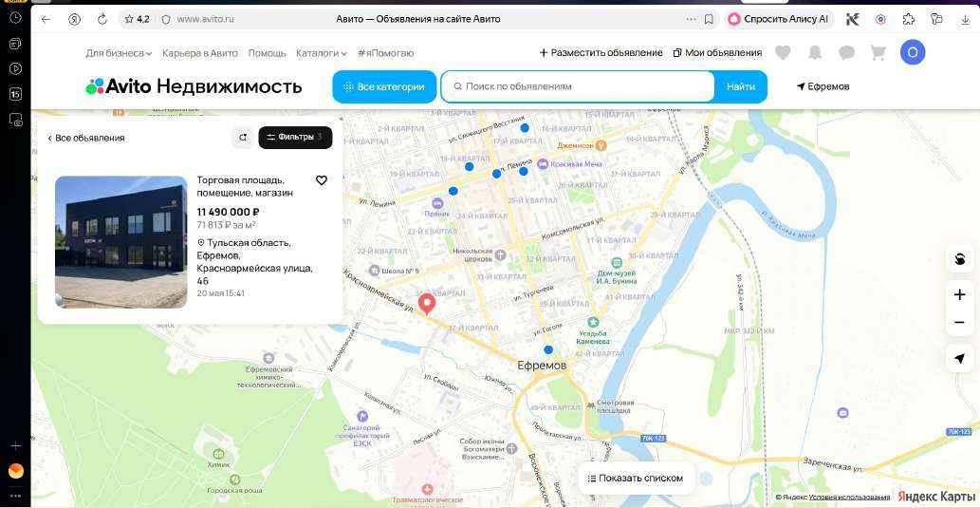Open browser downloads with the arrow icon
The image size is (980, 508).
965,19
